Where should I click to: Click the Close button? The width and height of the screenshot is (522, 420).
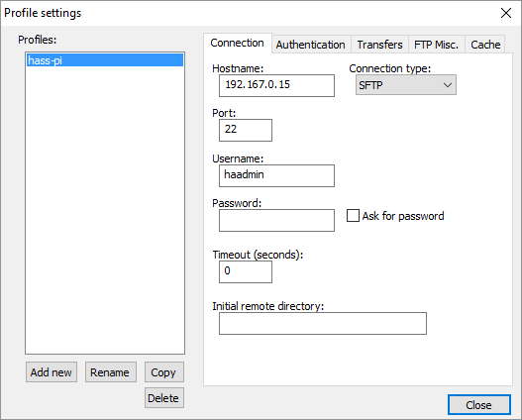click(x=479, y=405)
